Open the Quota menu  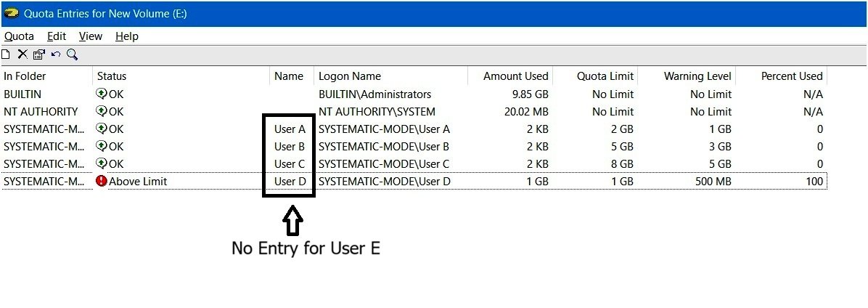(19, 36)
